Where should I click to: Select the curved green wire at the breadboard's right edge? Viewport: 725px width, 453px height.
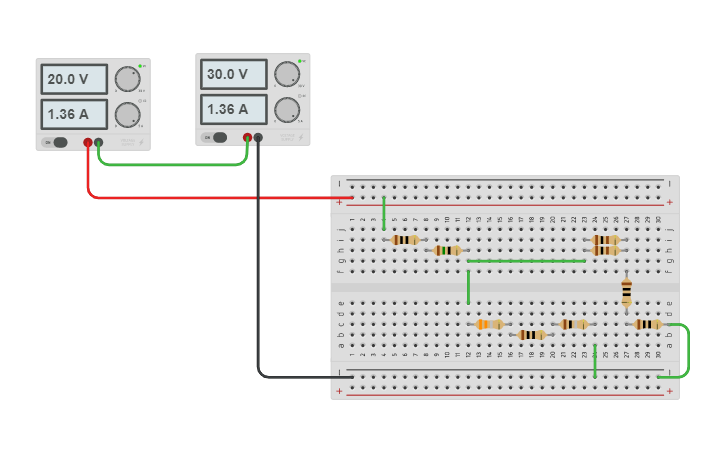coord(687,350)
